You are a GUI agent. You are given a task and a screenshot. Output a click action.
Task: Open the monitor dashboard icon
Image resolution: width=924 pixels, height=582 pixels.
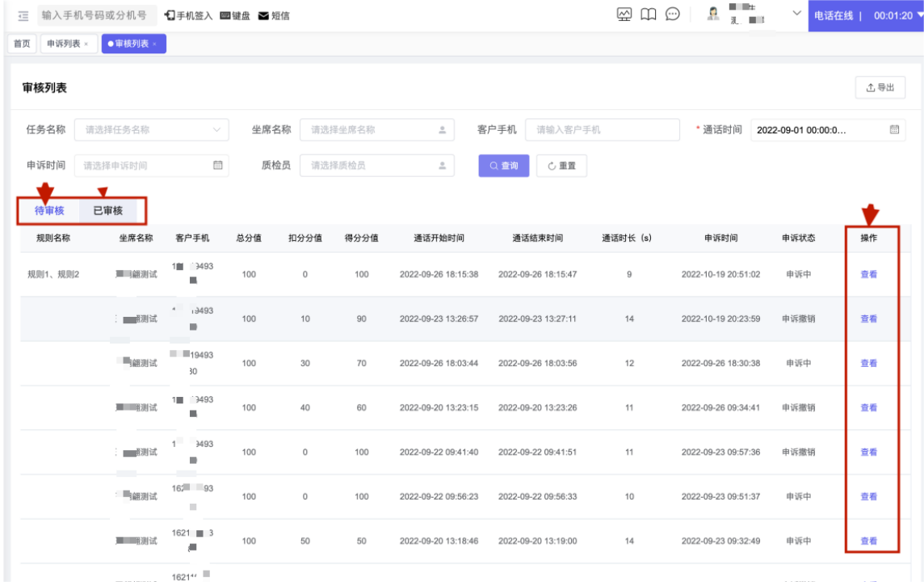click(x=624, y=15)
